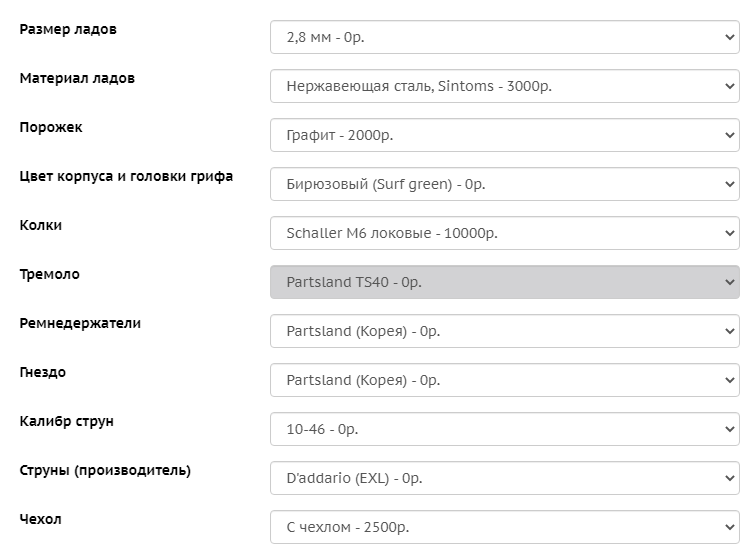Screen dimensions: 752x554
Task: Open the body color dropdown (Surf green)
Action: click(504, 184)
